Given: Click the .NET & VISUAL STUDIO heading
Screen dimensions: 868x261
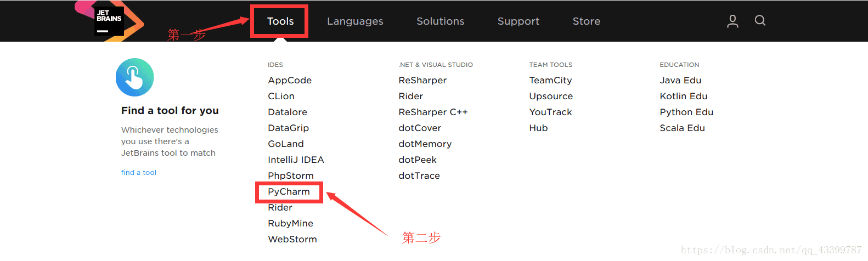Looking at the screenshot, I should tap(436, 65).
